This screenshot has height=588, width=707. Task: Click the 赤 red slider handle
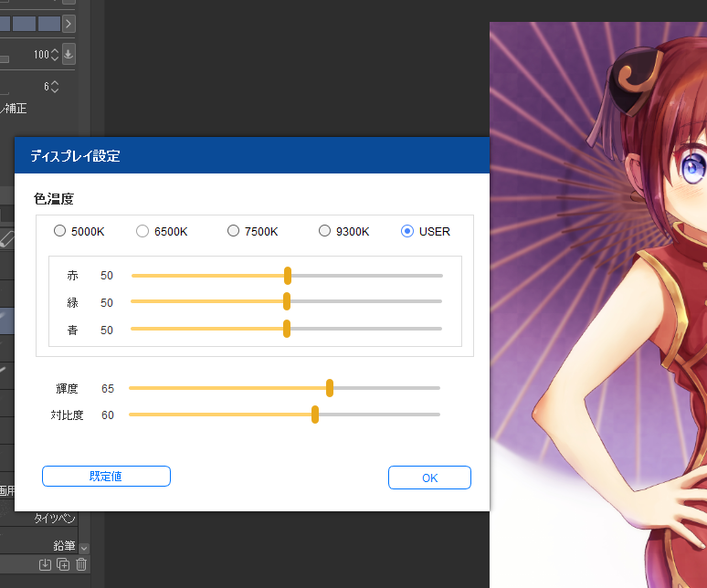point(288,276)
